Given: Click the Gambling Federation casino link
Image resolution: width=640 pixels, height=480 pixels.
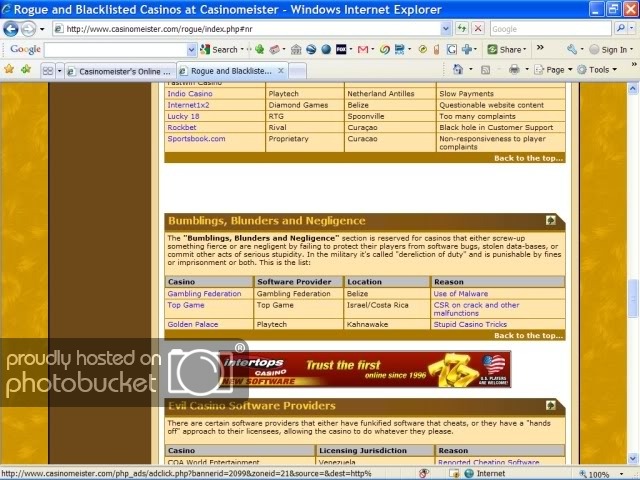Looking at the screenshot, I should 204,293.
